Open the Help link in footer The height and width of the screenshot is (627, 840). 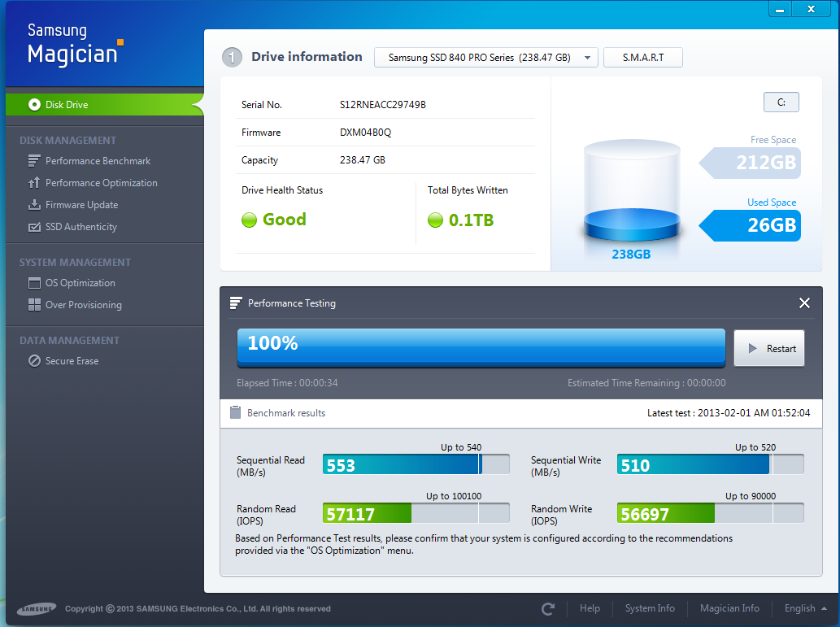590,608
